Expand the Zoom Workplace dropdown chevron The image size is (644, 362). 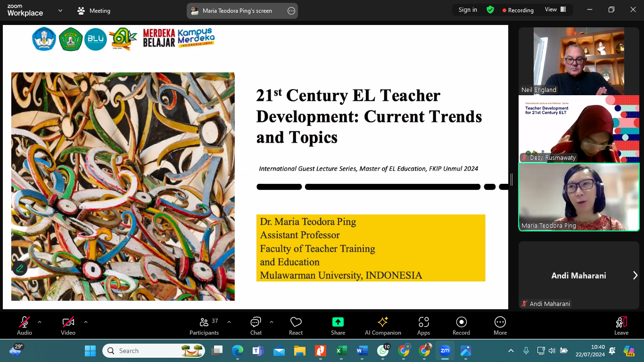(60, 10)
